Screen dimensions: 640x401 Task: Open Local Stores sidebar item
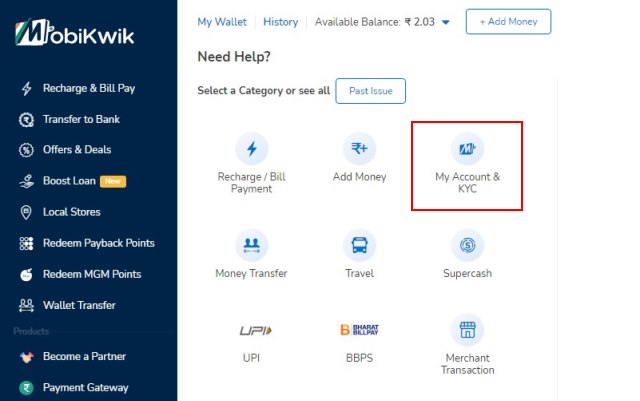click(x=71, y=212)
